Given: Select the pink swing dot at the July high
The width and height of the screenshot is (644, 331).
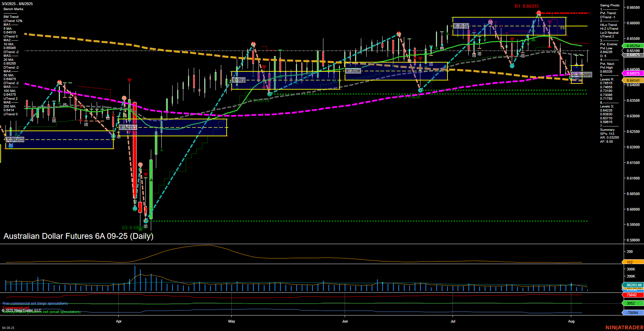Looking at the screenshot, I should point(490,22).
